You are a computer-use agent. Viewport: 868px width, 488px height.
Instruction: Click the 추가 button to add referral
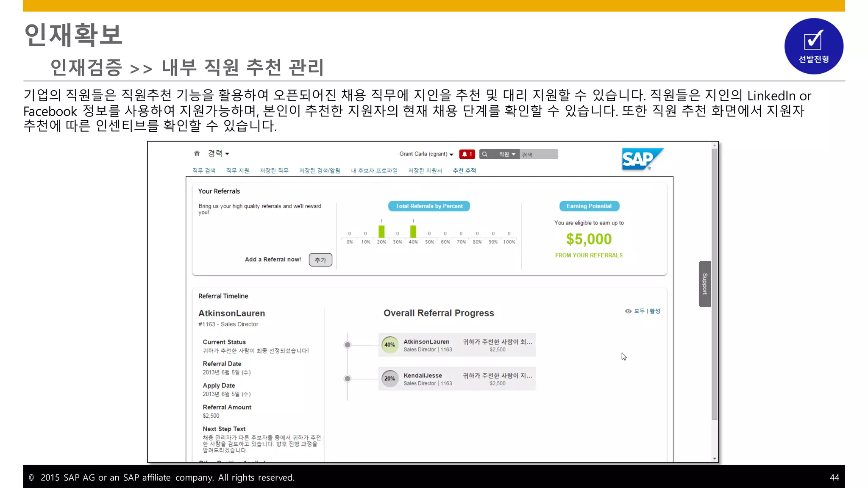point(320,260)
